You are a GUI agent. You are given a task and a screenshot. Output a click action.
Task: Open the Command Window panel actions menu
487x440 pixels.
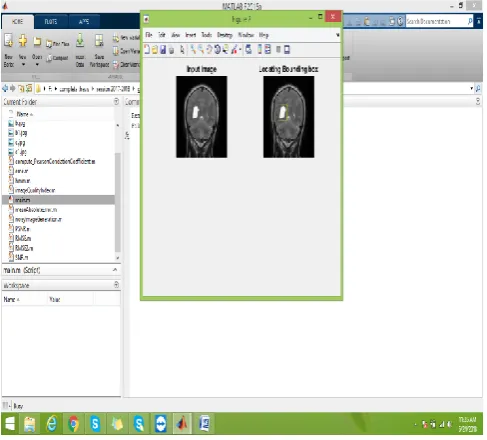[478, 101]
